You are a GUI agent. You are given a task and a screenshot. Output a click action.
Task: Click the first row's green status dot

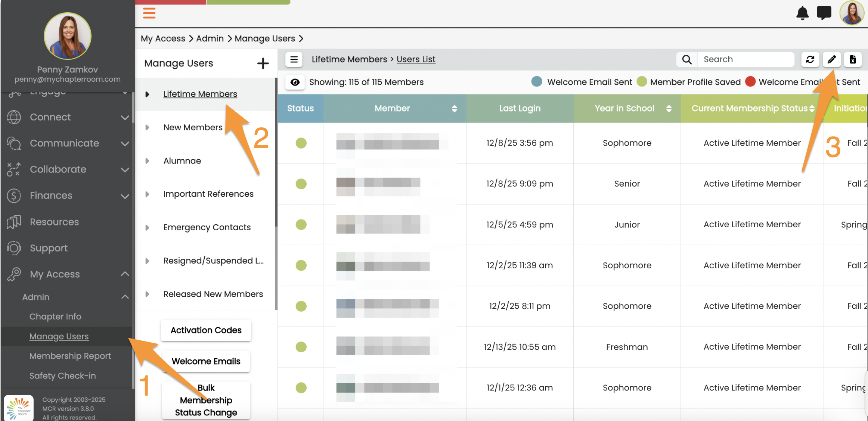click(x=301, y=143)
